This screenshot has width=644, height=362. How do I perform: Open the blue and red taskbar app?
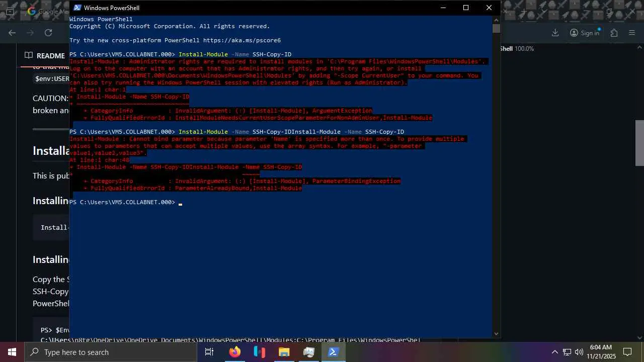(260, 352)
